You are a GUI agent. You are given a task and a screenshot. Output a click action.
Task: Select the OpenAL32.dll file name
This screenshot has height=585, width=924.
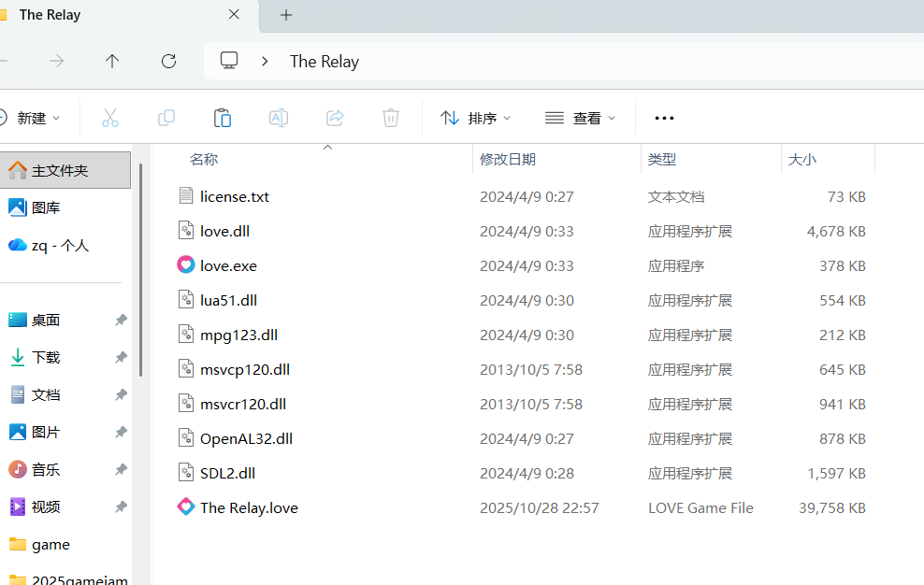246,439
